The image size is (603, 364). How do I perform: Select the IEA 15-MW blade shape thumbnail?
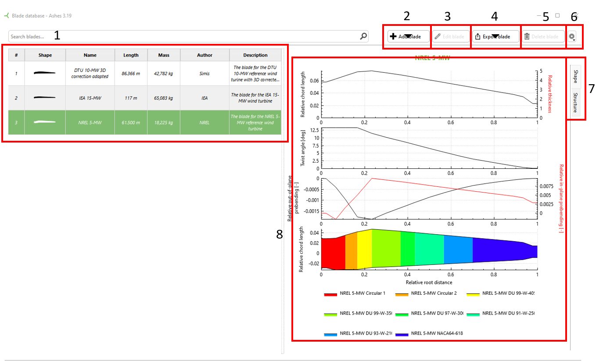point(45,97)
